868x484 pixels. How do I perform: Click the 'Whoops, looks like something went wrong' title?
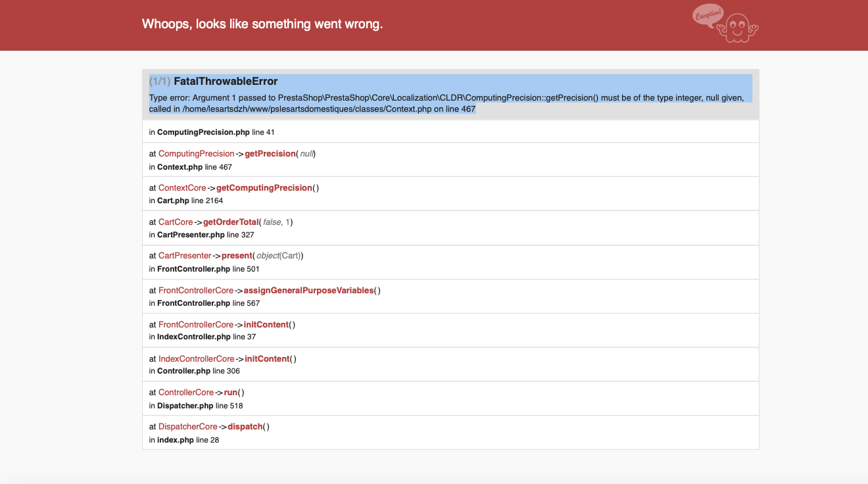pyautogui.click(x=262, y=24)
